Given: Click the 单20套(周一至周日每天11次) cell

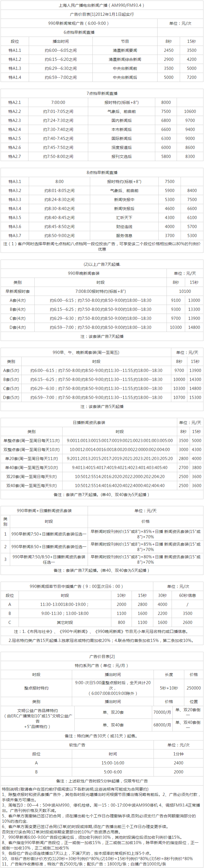Looking at the screenshot, I should 31,459.
